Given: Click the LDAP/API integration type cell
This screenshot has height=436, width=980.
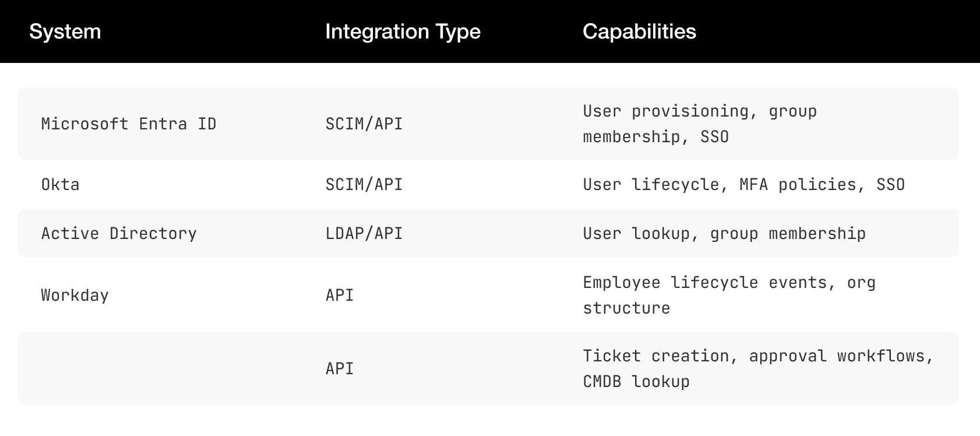Looking at the screenshot, I should (364, 233).
